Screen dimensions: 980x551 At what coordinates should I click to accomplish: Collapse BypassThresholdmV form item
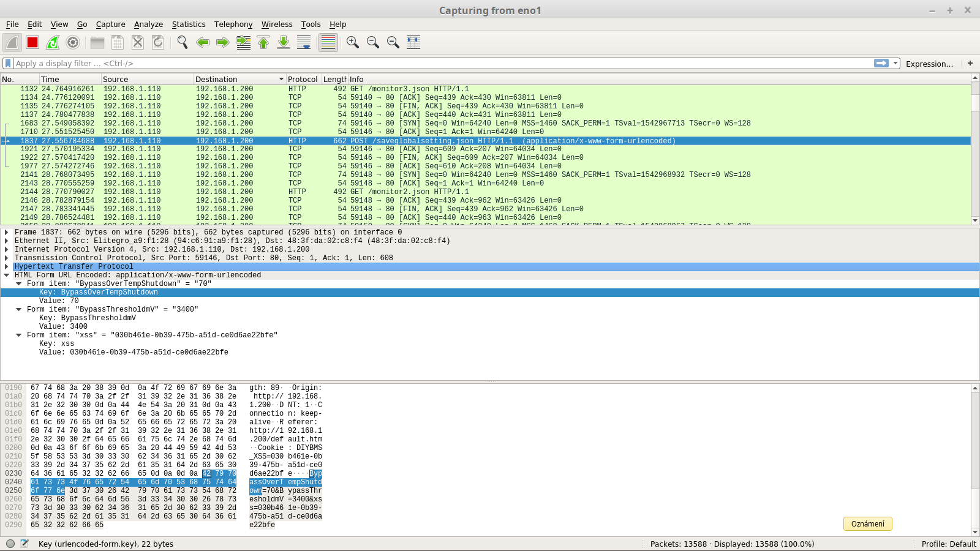19,309
